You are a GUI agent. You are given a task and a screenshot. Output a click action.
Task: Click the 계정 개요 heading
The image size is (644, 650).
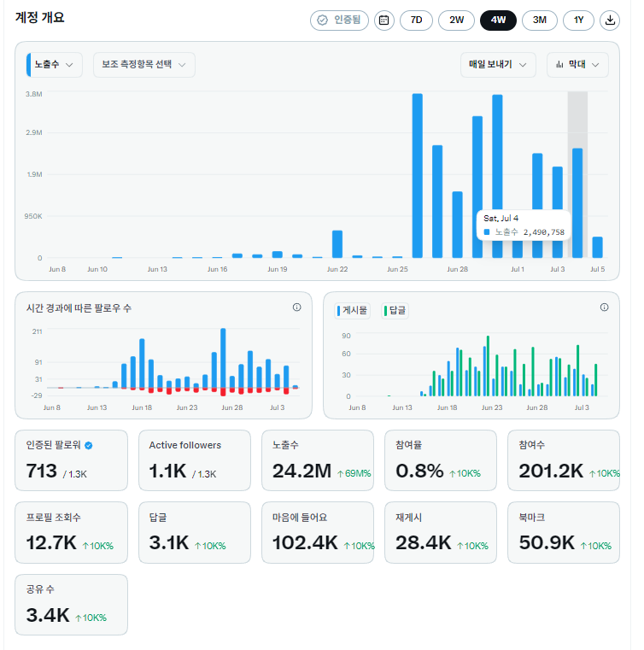click(x=40, y=17)
